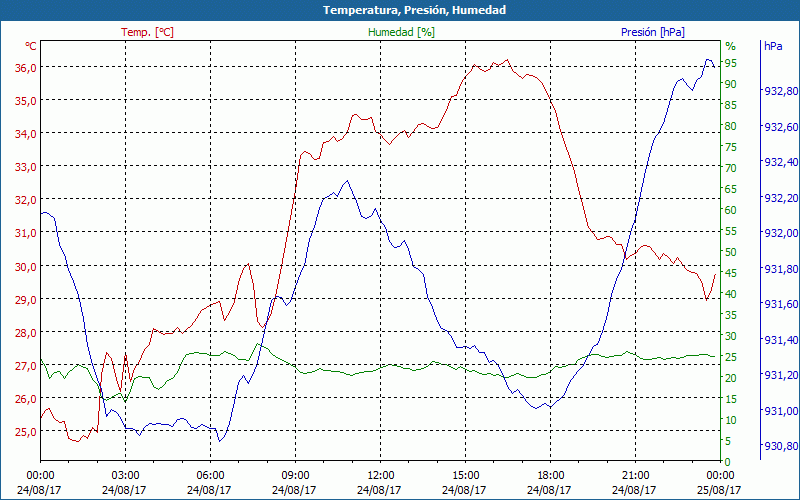Click the 65 humidity axis value
The image size is (800, 500).
[731, 189]
